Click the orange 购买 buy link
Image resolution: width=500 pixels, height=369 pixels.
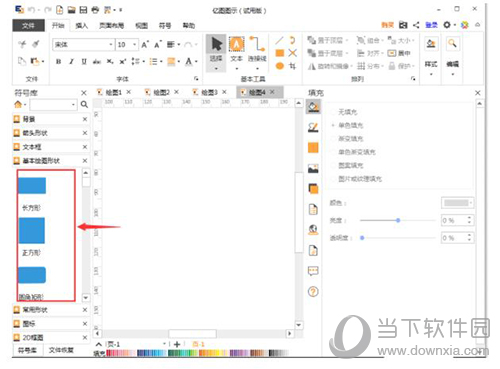(x=387, y=25)
